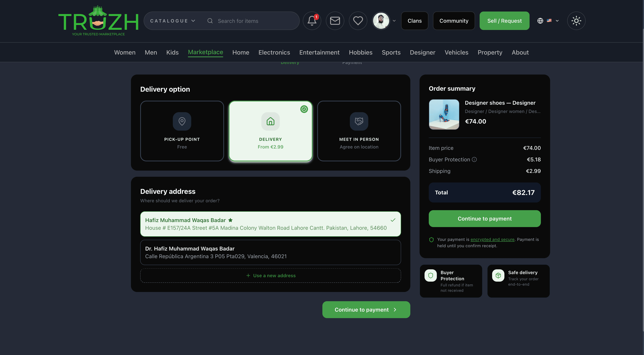Expand the profile menu chevron
This screenshot has width=644, height=355.
pyautogui.click(x=394, y=21)
